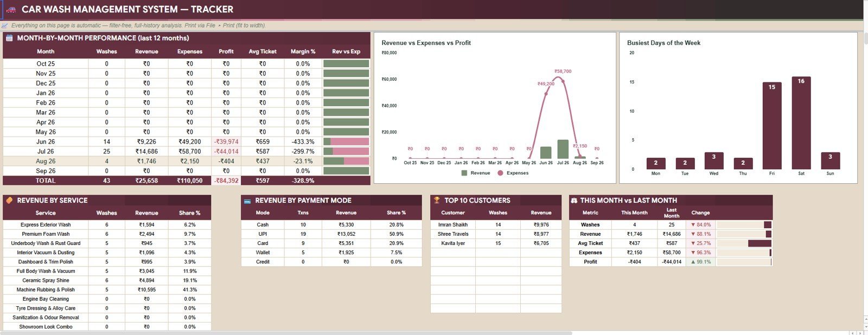
Task: Click the Revenue vs Expenses vs Profit chart title
Action: tap(426, 43)
